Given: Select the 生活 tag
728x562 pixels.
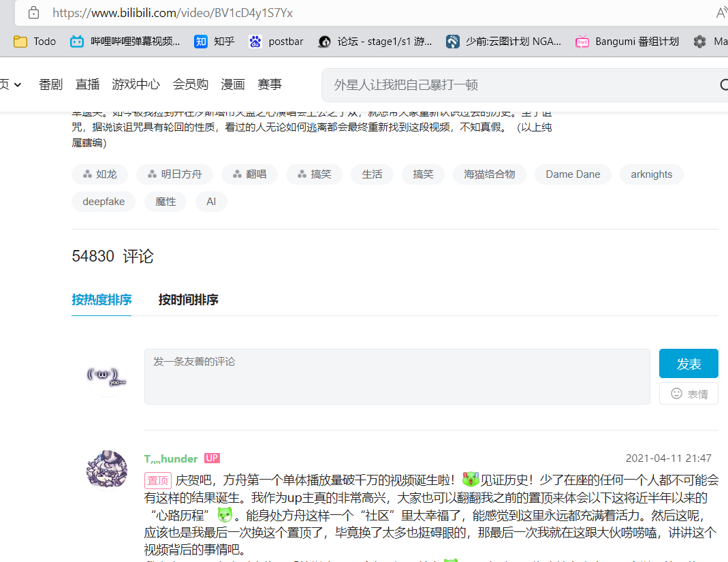Looking at the screenshot, I should [x=372, y=174].
